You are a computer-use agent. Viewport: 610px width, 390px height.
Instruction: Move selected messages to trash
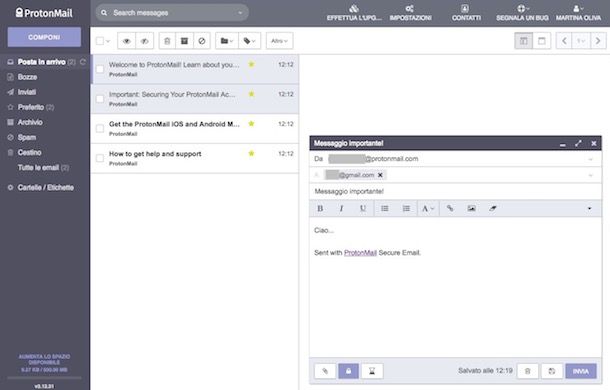(x=167, y=41)
